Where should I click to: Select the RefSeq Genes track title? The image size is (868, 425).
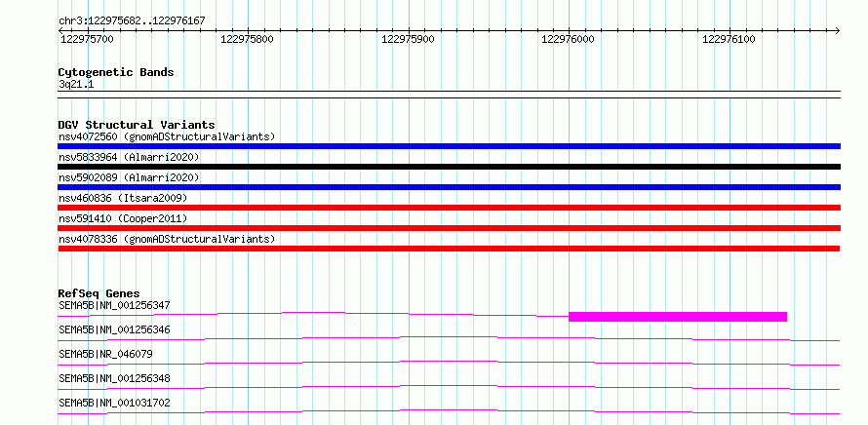coord(99,293)
